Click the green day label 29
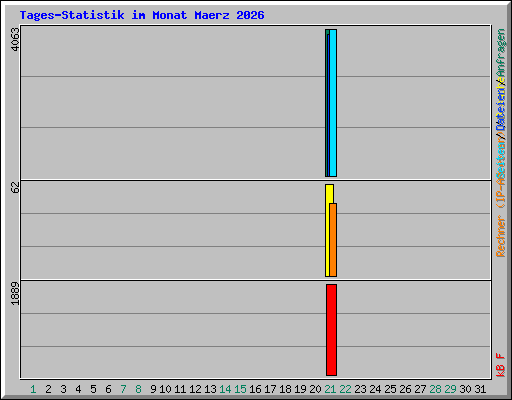 pyautogui.click(x=450, y=389)
